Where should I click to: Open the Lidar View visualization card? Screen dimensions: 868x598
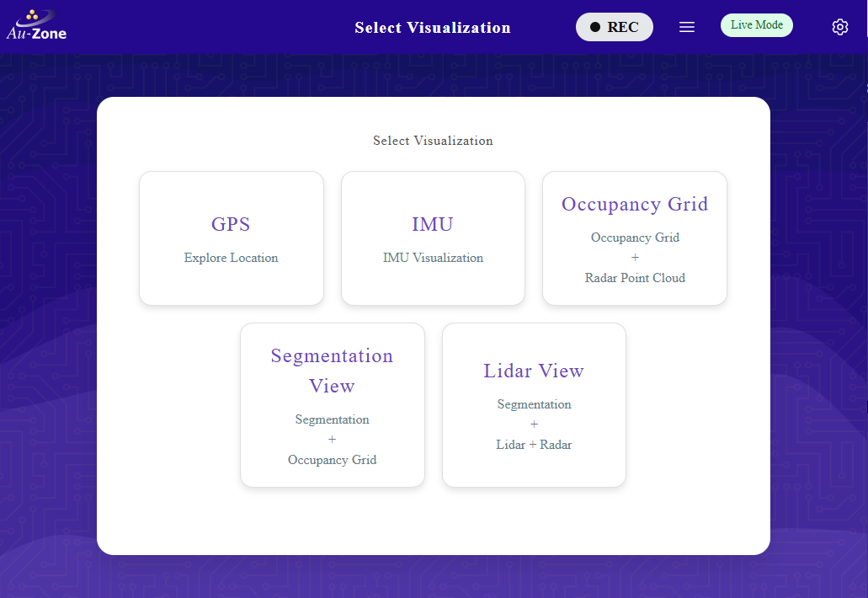(x=534, y=405)
